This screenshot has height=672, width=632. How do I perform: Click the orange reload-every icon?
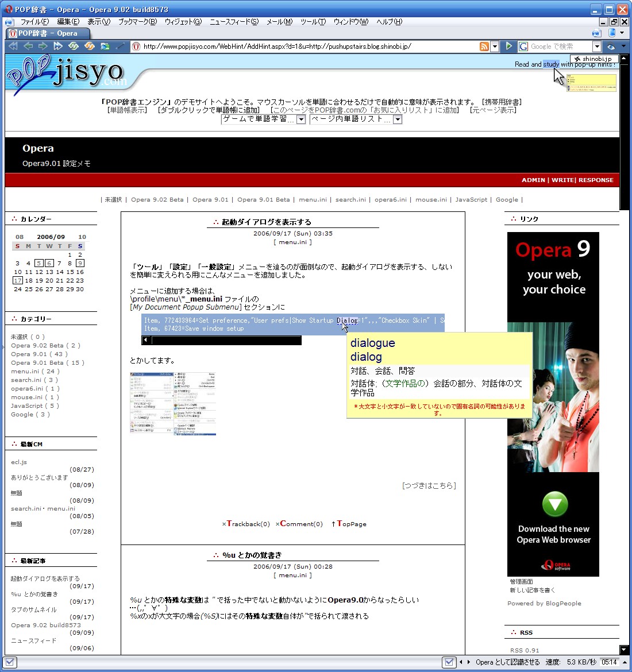[88, 46]
